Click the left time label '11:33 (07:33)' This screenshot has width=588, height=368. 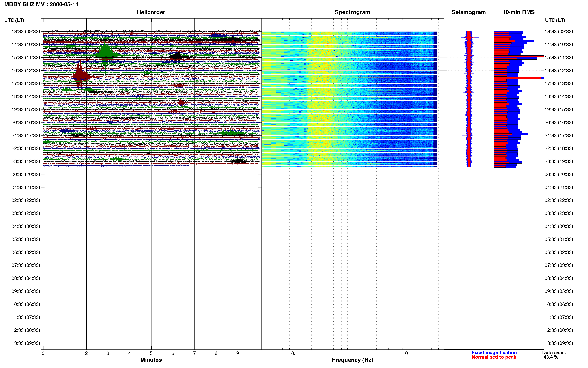tap(26, 317)
